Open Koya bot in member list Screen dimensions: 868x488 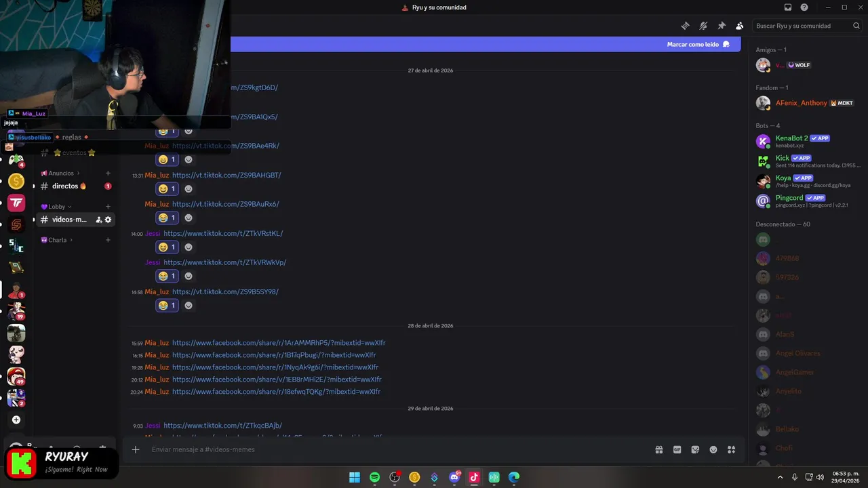coord(805,181)
